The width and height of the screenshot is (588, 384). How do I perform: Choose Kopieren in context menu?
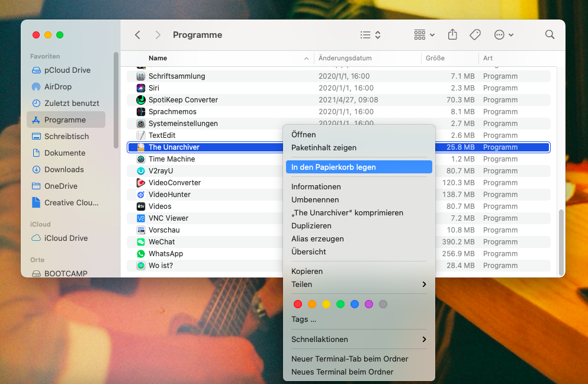(x=359, y=271)
